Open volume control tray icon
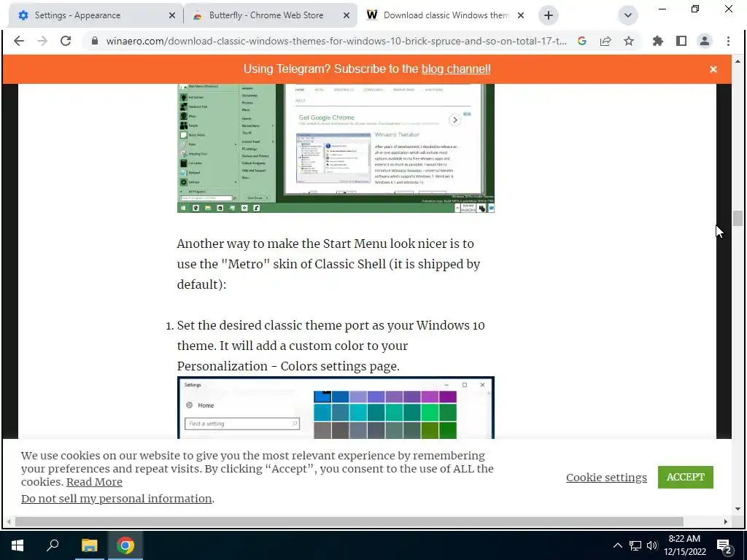The width and height of the screenshot is (747, 560). click(652, 545)
